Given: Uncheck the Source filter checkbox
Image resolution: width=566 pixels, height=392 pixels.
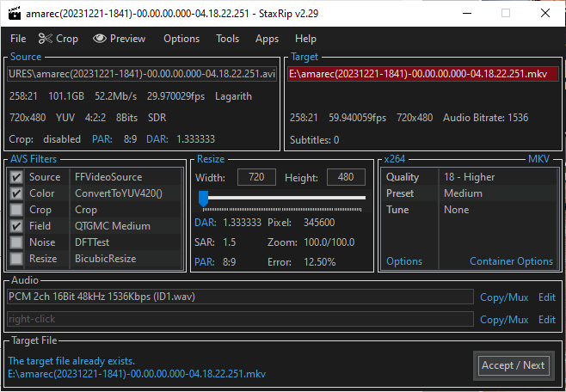Looking at the screenshot, I should [16, 177].
